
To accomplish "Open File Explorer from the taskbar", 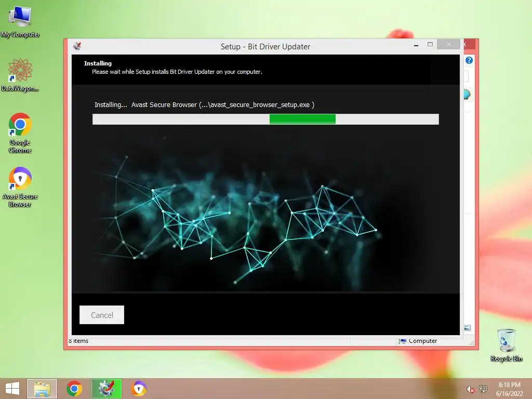I will pyautogui.click(x=42, y=389).
